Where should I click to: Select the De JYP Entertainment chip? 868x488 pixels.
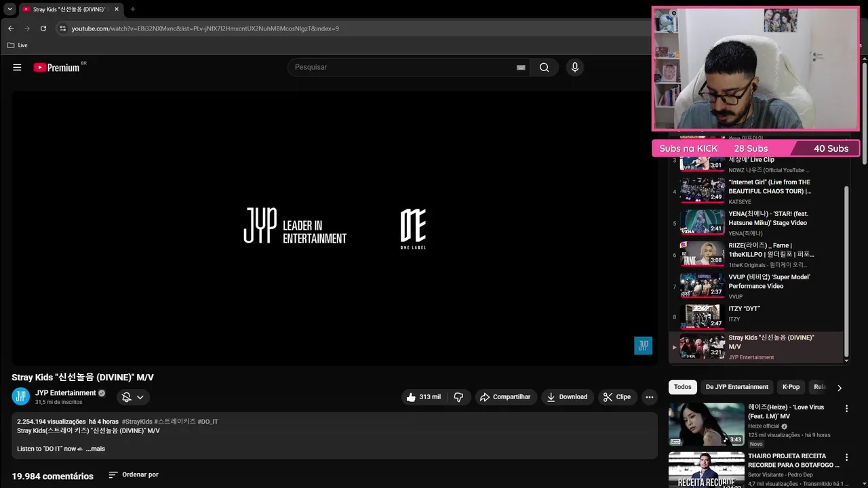click(x=737, y=387)
